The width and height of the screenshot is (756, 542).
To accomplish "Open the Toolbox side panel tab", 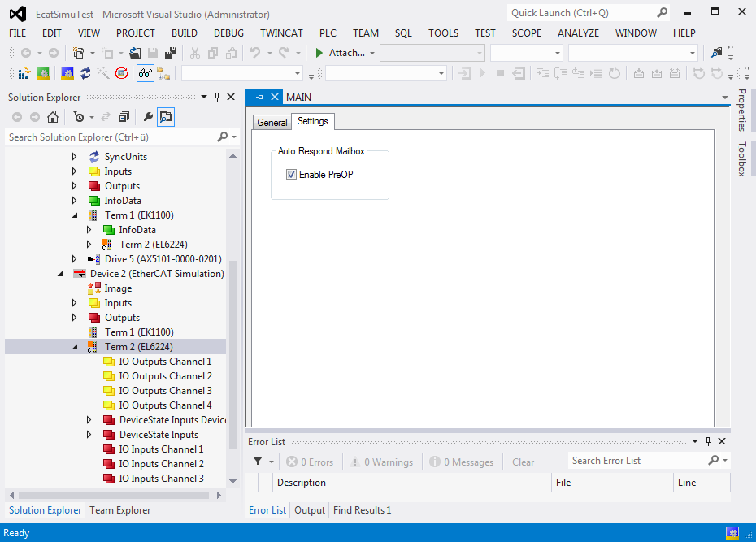I will pyautogui.click(x=742, y=159).
